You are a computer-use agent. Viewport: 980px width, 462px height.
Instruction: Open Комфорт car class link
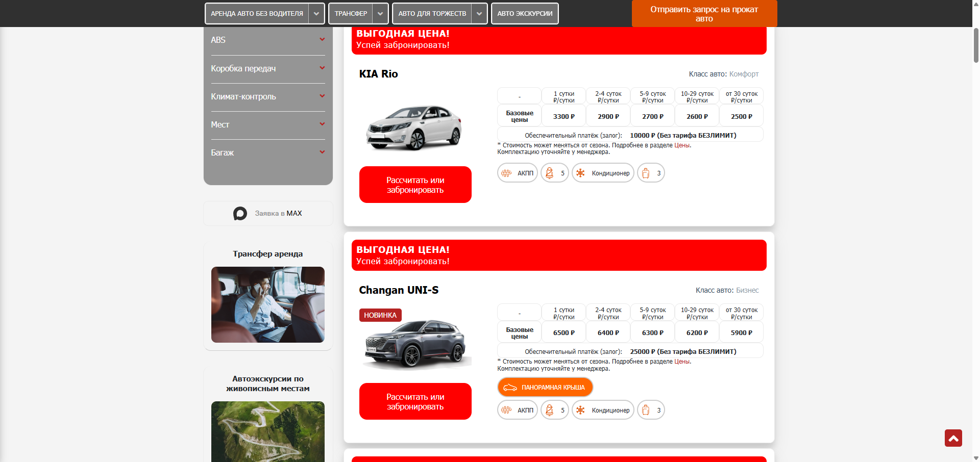click(x=744, y=74)
